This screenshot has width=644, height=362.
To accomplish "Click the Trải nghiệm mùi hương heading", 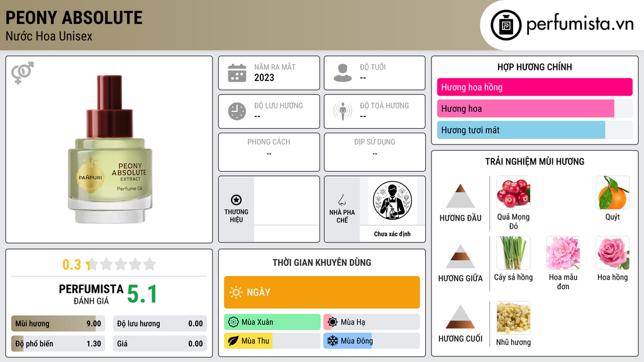I will click(x=535, y=162).
